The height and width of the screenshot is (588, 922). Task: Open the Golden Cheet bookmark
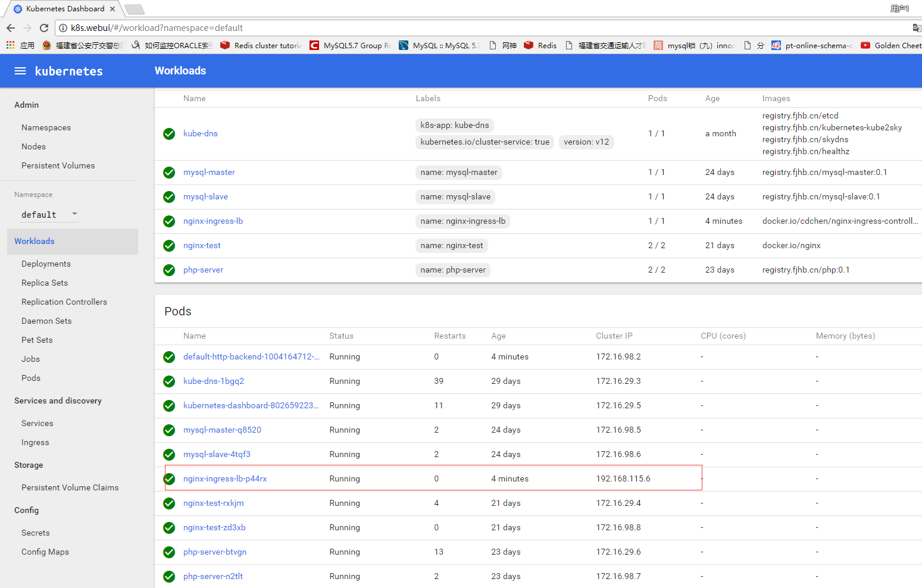[891, 45]
